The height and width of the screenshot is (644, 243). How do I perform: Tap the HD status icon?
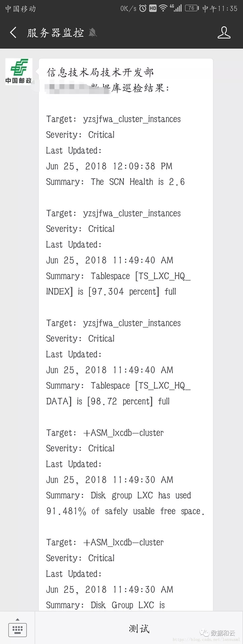pos(153,9)
